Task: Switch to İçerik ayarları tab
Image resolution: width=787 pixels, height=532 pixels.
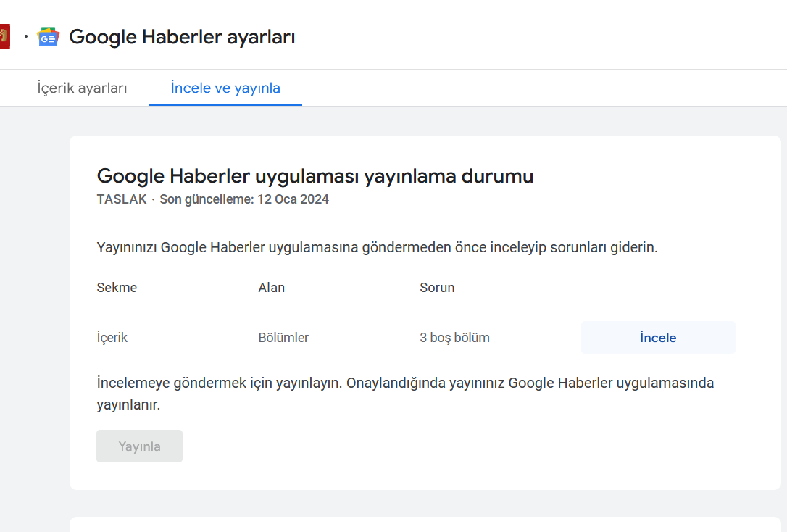Action: click(x=82, y=88)
